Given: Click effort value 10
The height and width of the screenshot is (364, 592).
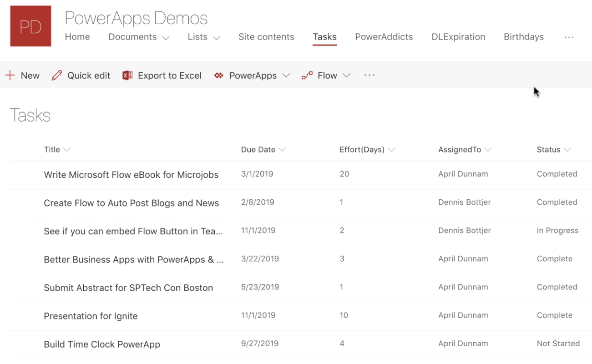Looking at the screenshot, I should pos(344,315).
